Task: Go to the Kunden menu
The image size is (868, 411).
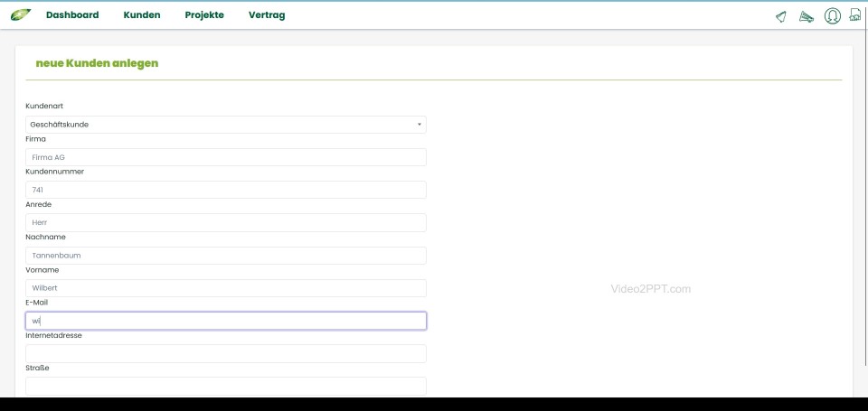Action: pyautogui.click(x=142, y=15)
